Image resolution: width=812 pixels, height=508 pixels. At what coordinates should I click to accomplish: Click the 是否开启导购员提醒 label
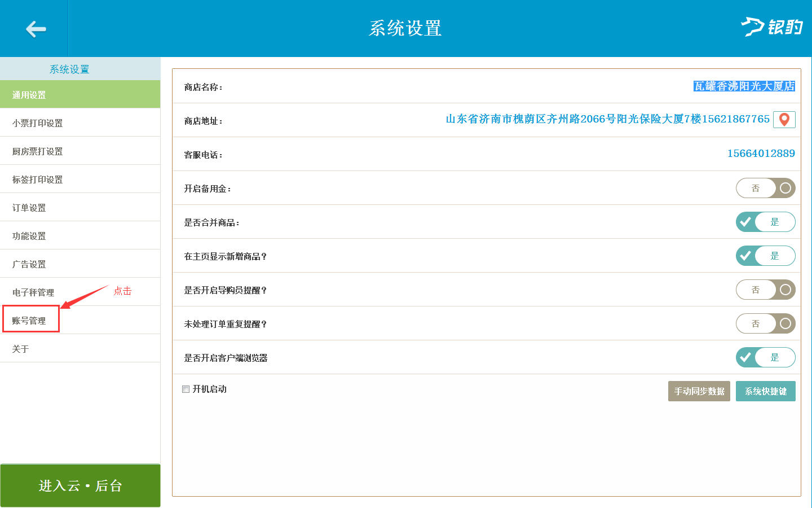[225, 290]
